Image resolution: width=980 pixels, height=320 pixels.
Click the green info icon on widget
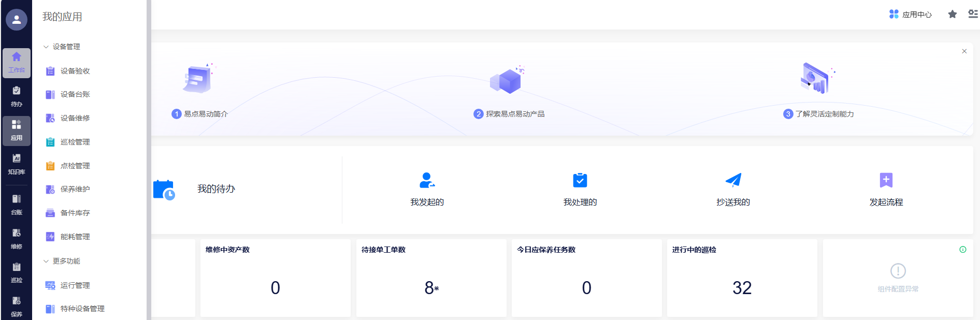962,250
